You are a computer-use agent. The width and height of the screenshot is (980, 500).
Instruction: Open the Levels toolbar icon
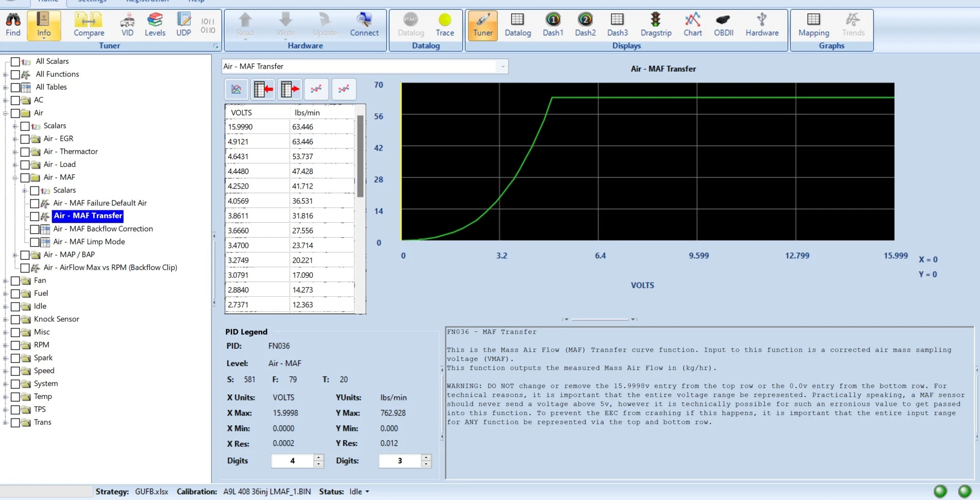pyautogui.click(x=155, y=25)
